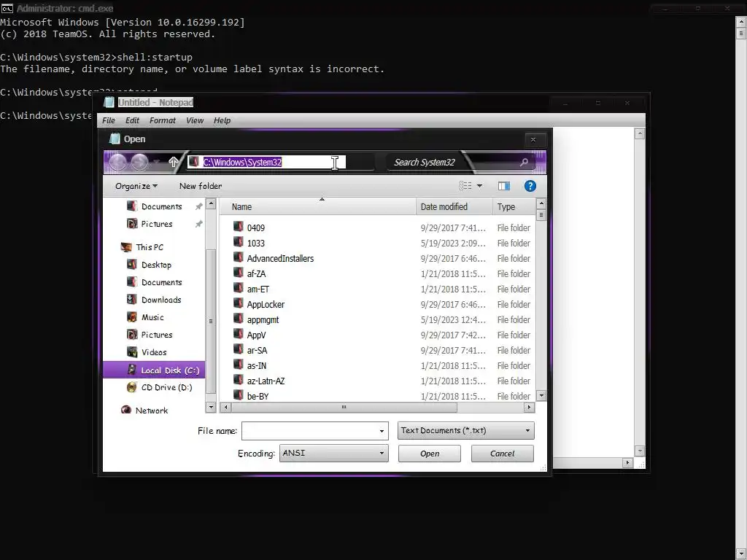747x560 pixels.
Task: Click the cmd.exe icon in the title bar
Action: coord(7,8)
